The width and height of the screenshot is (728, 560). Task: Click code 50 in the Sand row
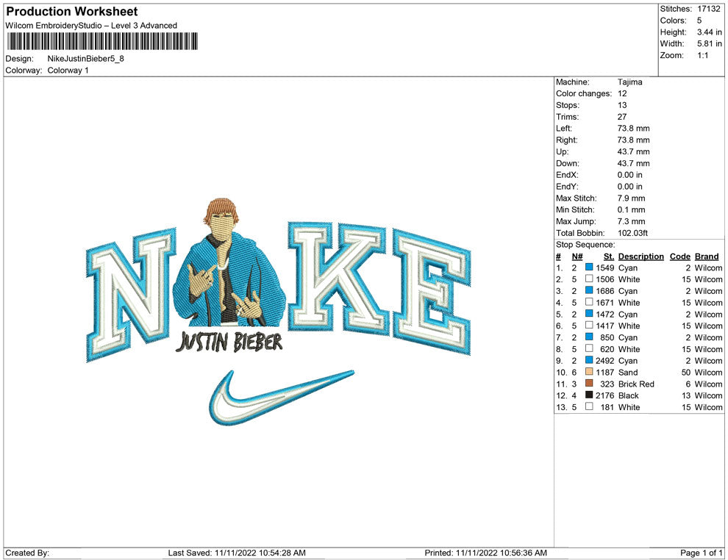[686, 372]
